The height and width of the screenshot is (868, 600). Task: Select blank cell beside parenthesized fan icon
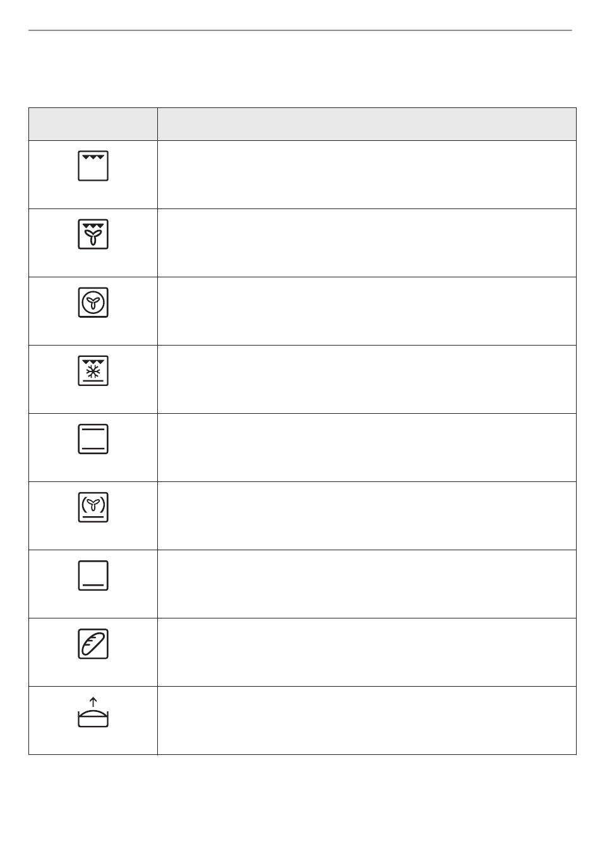367,515
